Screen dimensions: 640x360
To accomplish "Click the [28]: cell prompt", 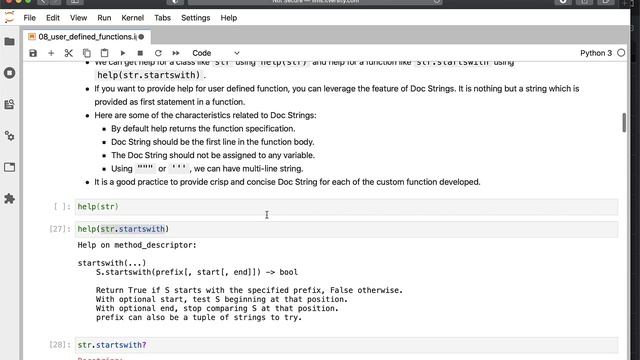I will 60,345.
